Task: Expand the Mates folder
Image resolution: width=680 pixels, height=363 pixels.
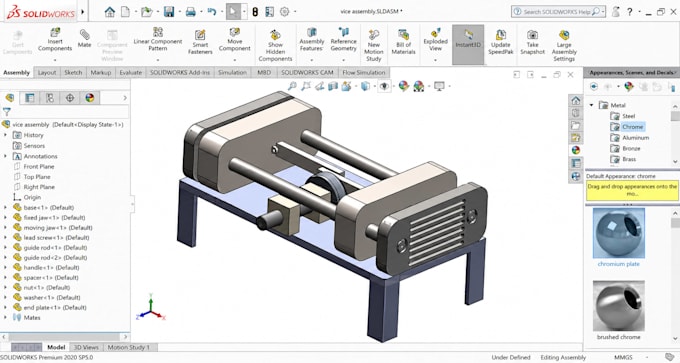Action: [5, 317]
